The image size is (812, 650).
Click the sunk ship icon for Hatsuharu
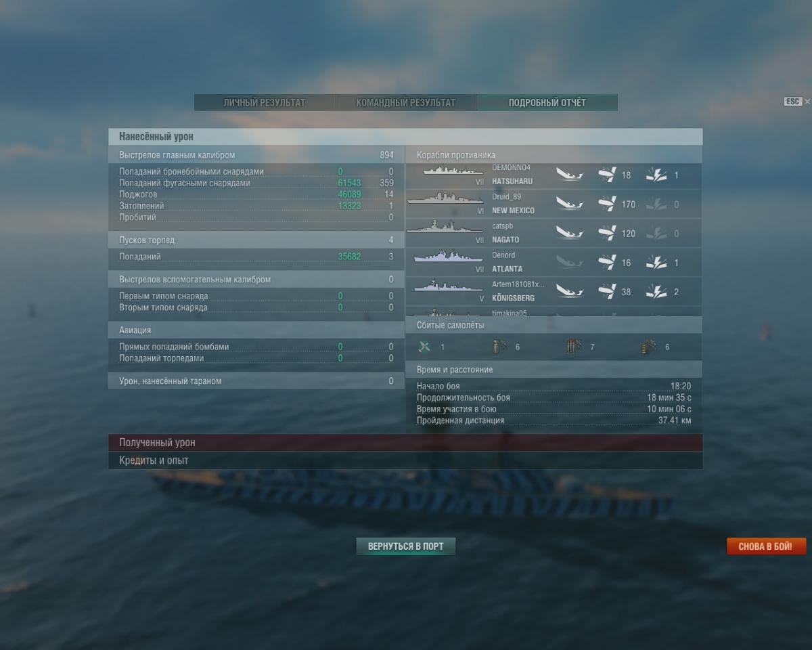(x=570, y=175)
